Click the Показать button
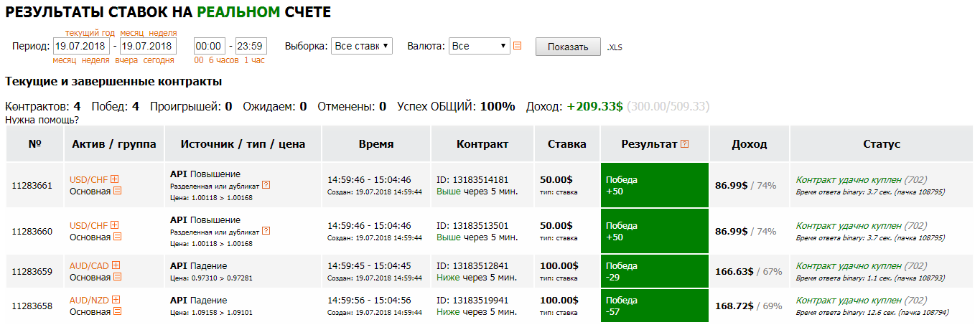Screen dimensions: 980x335 click(568, 47)
